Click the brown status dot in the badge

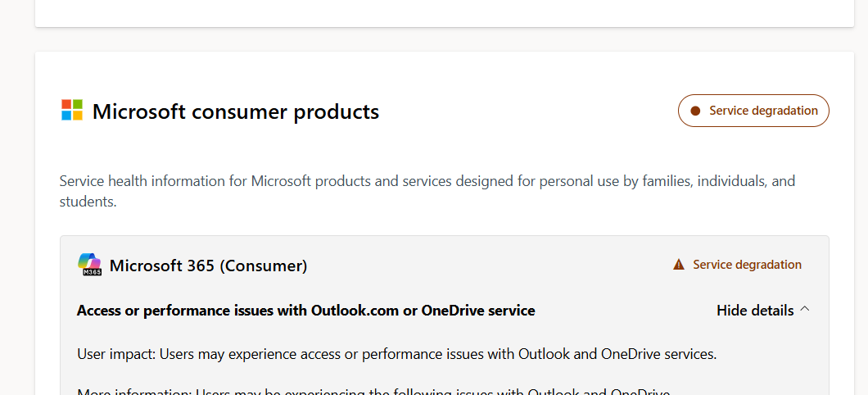pyautogui.click(x=696, y=111)
